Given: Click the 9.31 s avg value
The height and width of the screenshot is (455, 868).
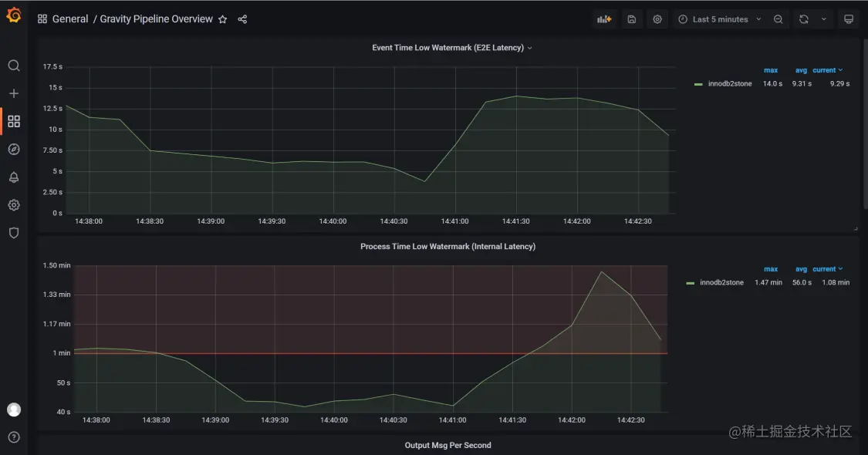Looking at the screenshot, I should pos(802,83).
